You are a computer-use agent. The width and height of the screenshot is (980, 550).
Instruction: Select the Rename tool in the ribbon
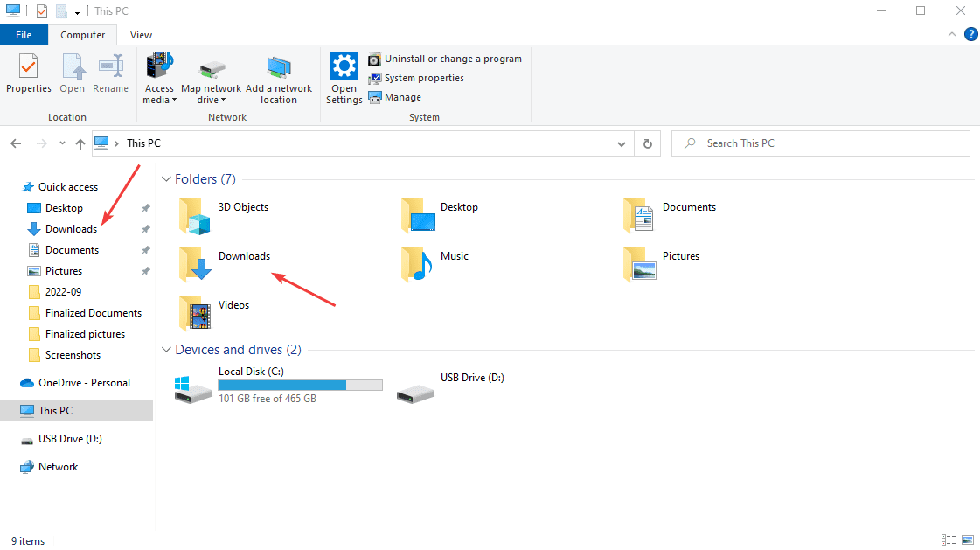coord(110,75)
